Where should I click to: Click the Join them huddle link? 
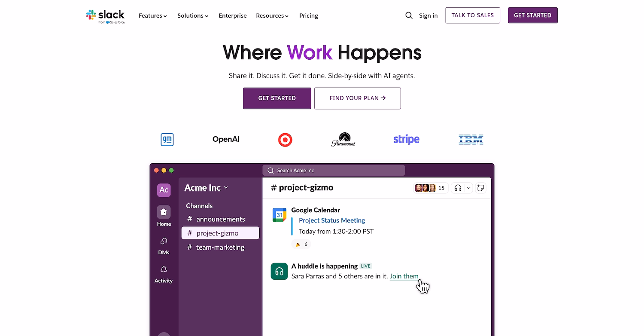pos(404,276)
